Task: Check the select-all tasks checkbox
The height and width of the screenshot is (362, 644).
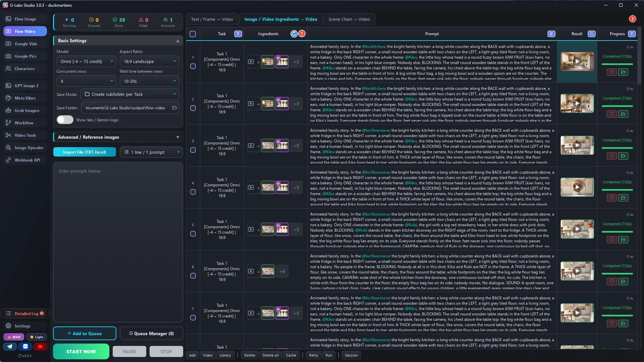Action: click(193, 34)
